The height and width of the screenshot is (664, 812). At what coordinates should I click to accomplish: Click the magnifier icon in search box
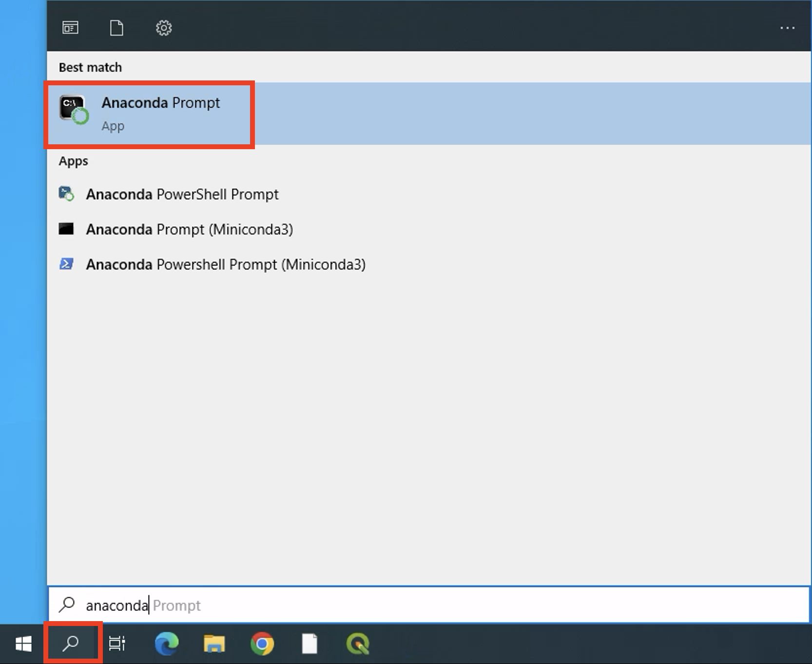coord(67,605)
